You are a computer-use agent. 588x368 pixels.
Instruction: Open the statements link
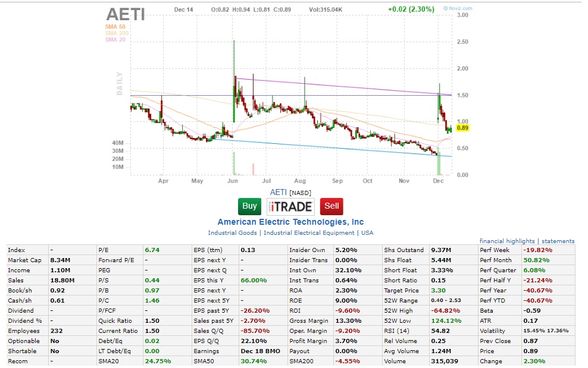coord(558,241)
